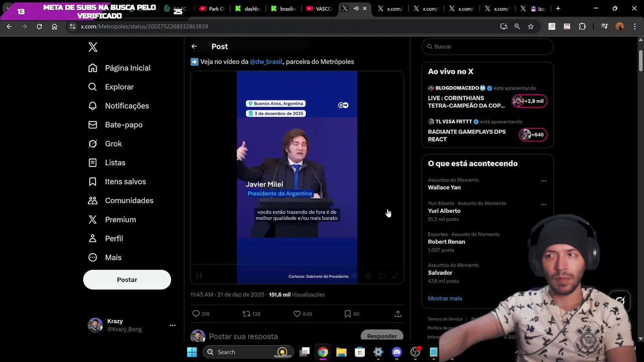Mute the video with the speaker icon
644x362 pixels.
coord(355,276)
